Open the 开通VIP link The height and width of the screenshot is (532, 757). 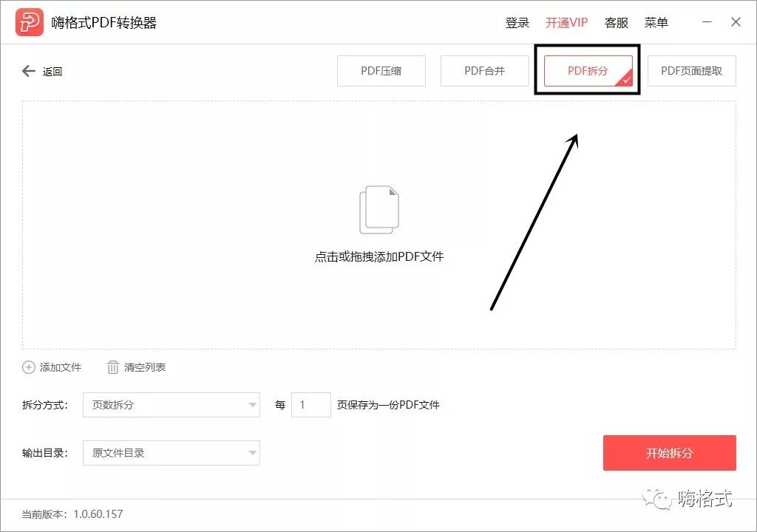[566, 23]
